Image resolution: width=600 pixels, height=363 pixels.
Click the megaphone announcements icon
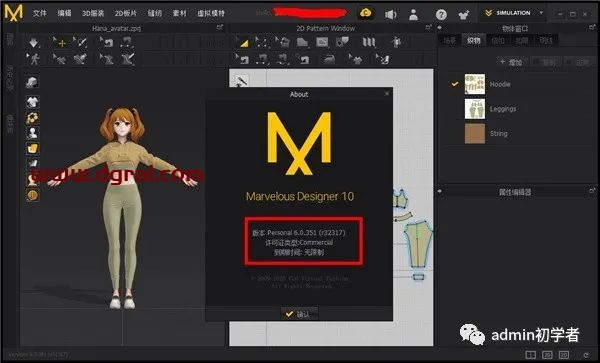pos(390,15)
